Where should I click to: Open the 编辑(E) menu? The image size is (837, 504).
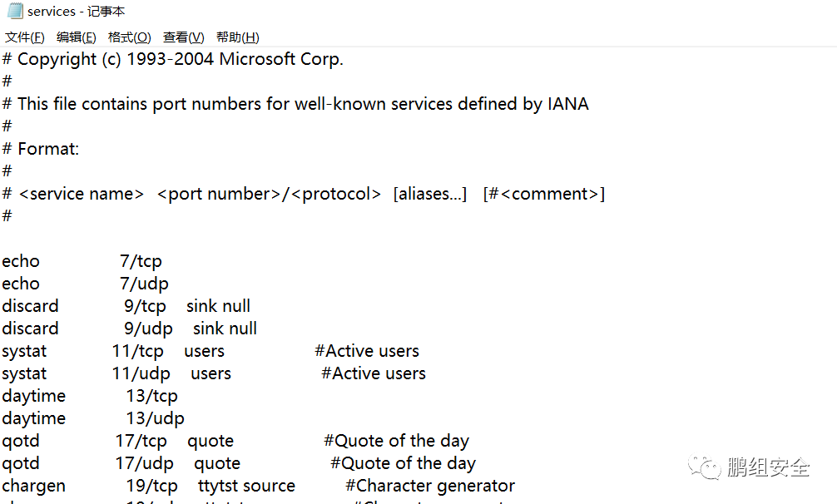pos(76,37)
